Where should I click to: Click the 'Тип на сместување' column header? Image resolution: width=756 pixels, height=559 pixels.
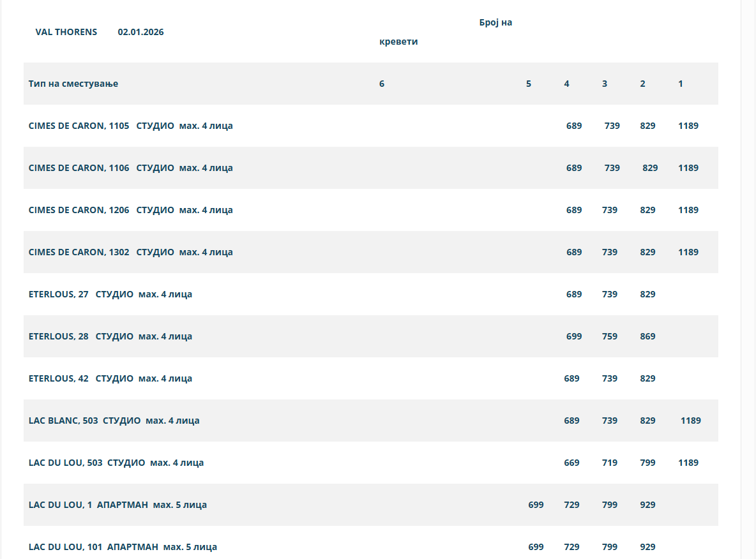pos(73,84)
